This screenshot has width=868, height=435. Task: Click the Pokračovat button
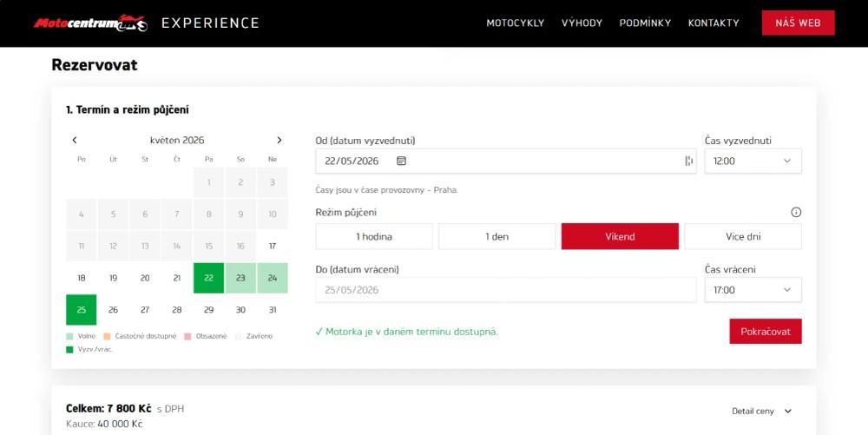766,332
